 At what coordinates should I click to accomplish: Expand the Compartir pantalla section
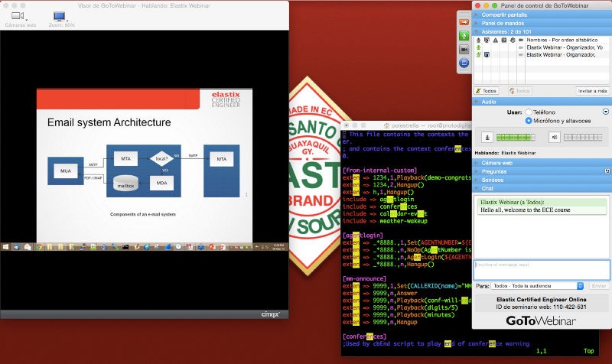(x=503, y=15)
